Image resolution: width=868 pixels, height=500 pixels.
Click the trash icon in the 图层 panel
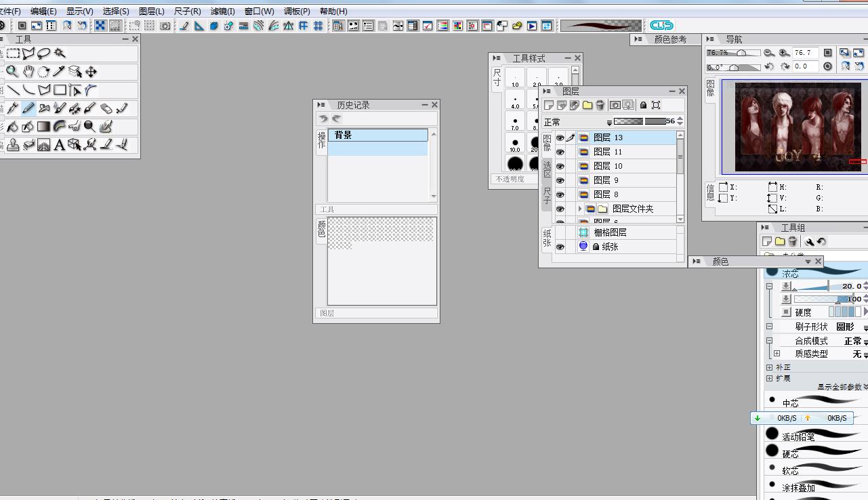(x=600, y=105)
